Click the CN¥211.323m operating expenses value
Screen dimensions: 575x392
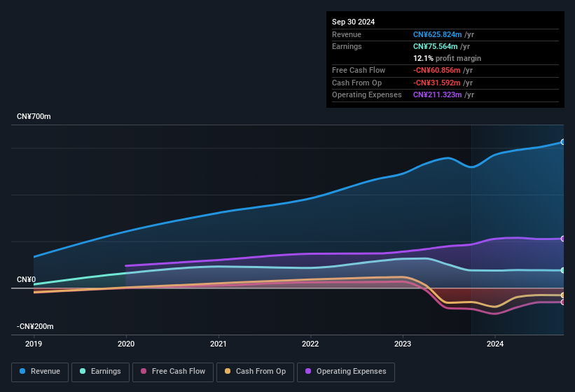coord(437,94)
